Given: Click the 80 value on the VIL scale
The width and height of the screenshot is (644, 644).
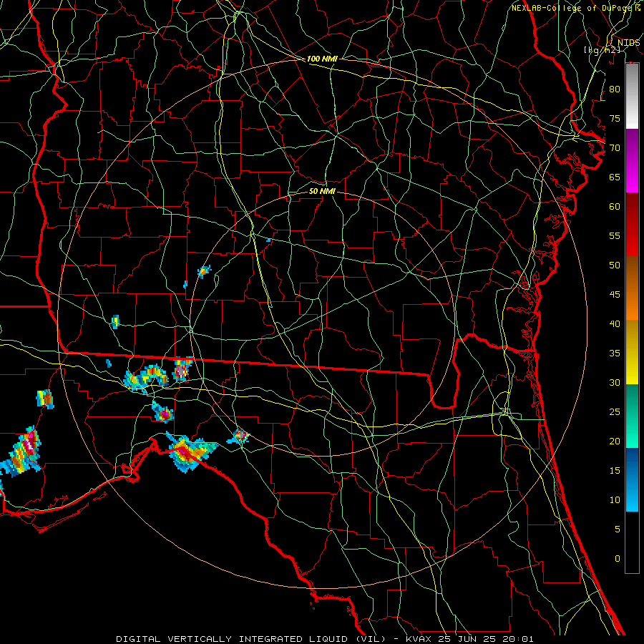Looking at the screenshot, I should tap(615, 89).
